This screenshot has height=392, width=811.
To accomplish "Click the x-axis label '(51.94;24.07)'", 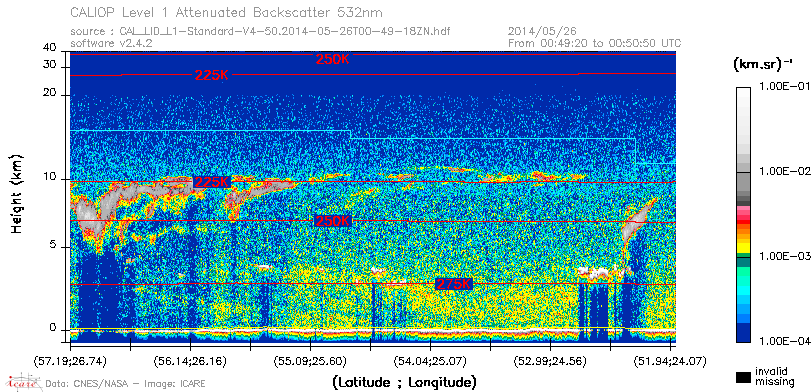I will tap(670, 361).
